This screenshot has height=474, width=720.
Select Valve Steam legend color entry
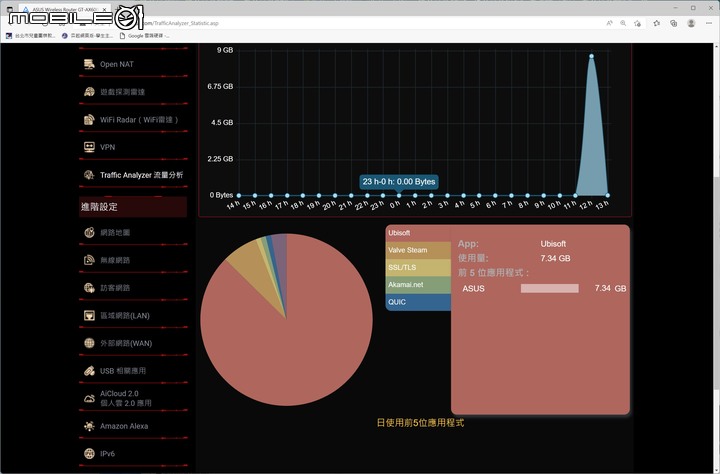tap(418, 250)
